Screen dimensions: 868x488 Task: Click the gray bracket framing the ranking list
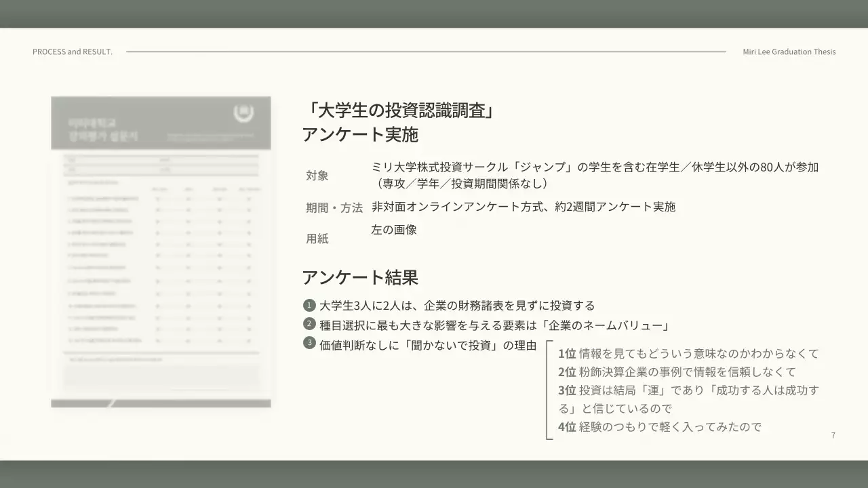pyautogui.click(x=548, y=390)
